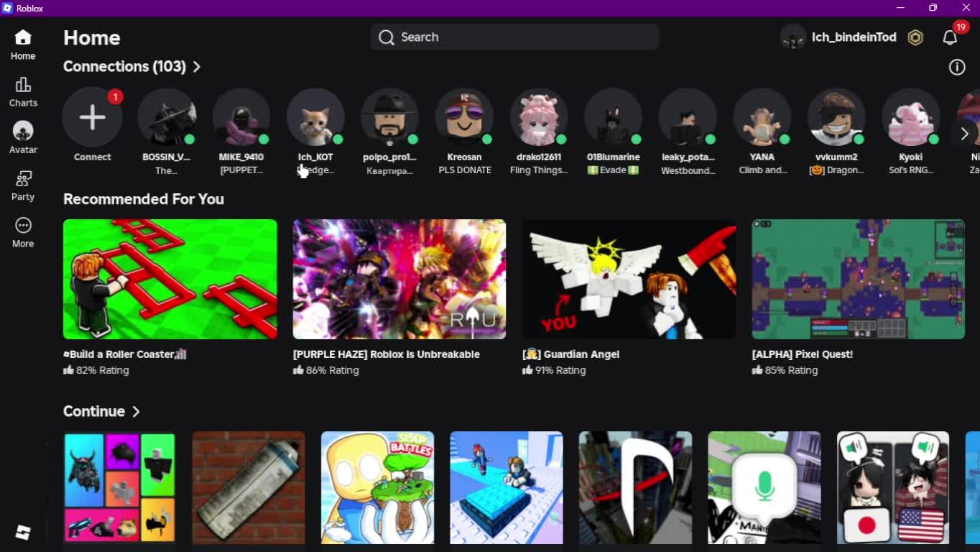
Task: Click the 85% Rating text
Action: [791, 370]
